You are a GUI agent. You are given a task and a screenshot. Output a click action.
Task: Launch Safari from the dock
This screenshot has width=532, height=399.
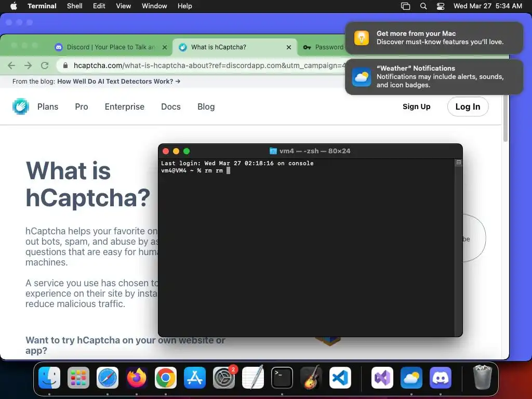[x=108, y=378]
